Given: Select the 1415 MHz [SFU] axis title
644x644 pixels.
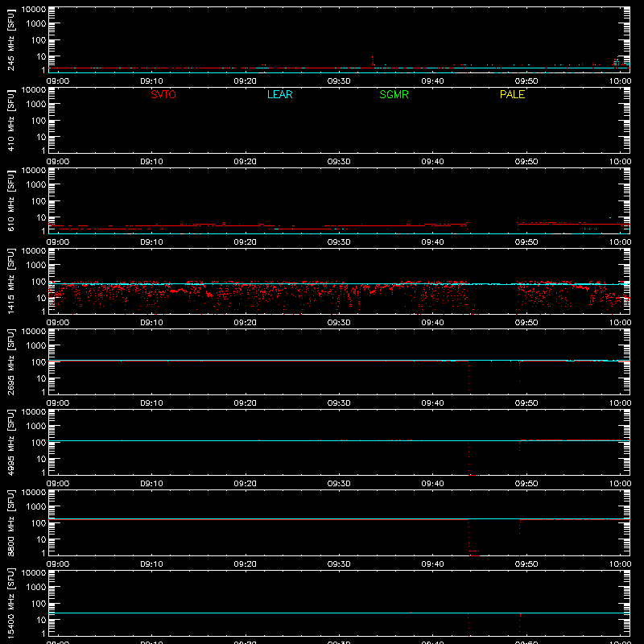Looking at the screenshot, I should click(x=11, y=281).
